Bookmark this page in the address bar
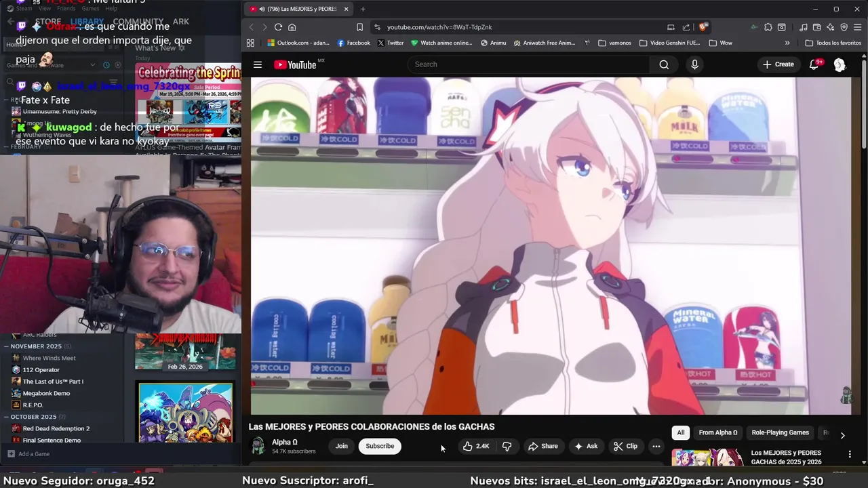This screenshot has width=868, height=488. tap(359, 27)
